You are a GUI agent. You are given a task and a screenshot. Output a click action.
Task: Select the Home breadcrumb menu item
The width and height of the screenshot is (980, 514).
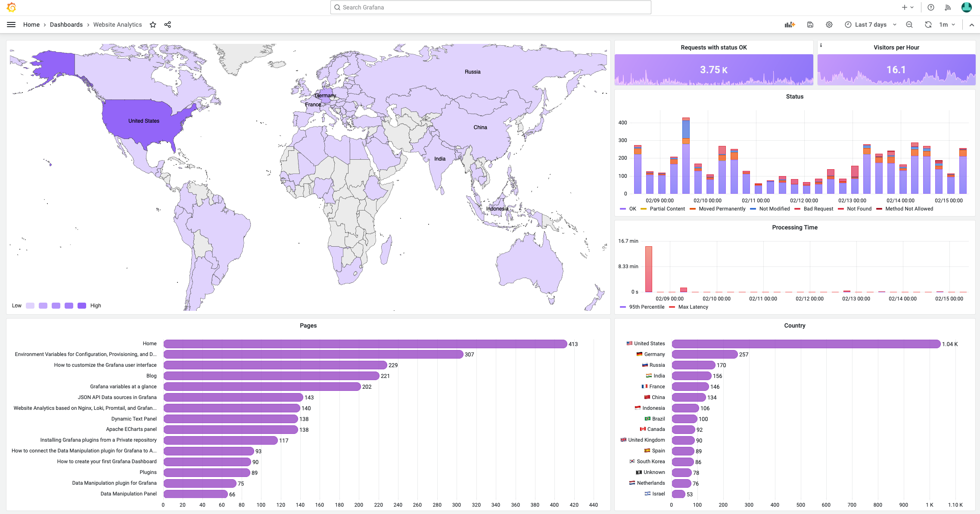[x=31, y=25]
